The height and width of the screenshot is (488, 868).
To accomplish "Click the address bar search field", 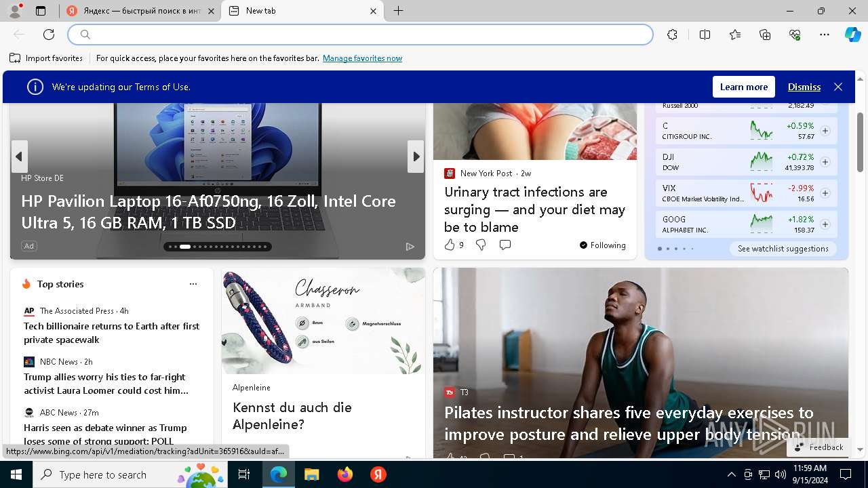I will point(360,35).
